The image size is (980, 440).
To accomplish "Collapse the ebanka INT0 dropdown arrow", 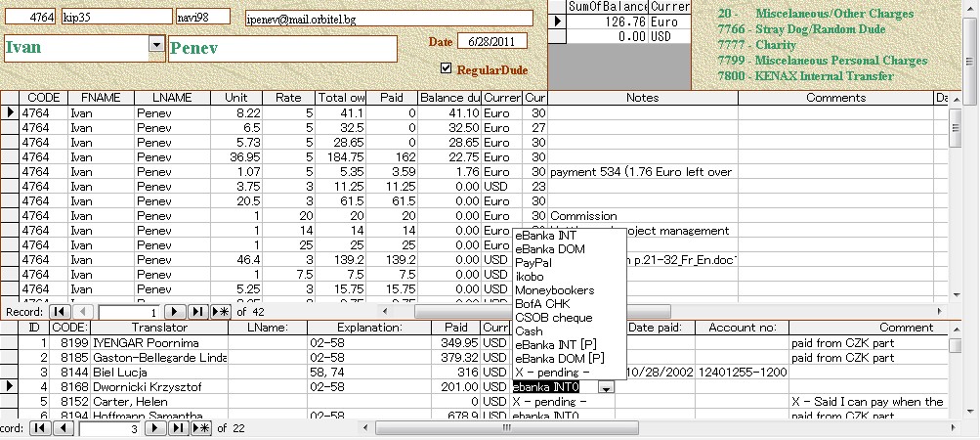I will [x=606, y=388].
